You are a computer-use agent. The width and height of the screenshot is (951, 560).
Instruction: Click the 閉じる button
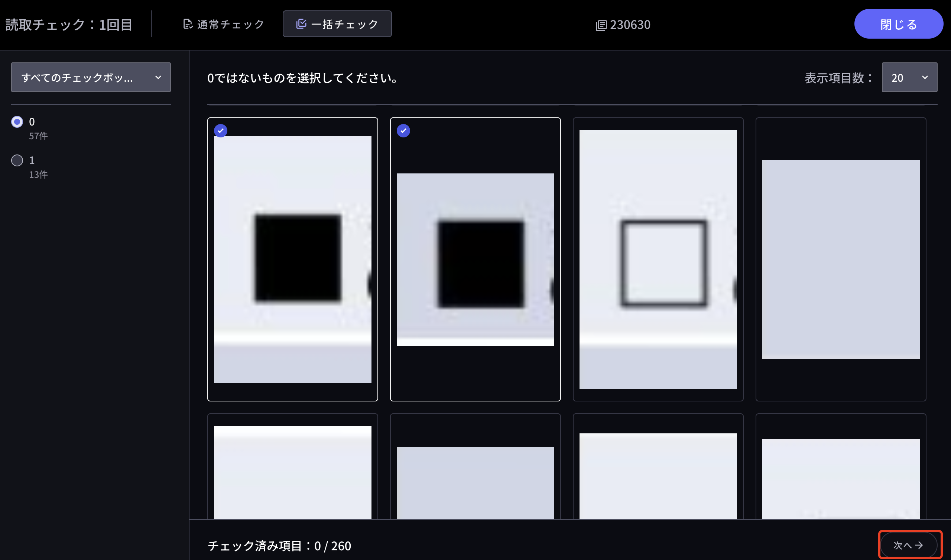[899, 23]
